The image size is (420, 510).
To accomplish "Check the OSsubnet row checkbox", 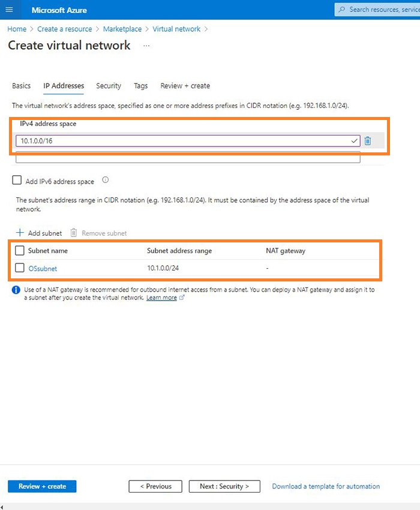I will coord(19,268).
